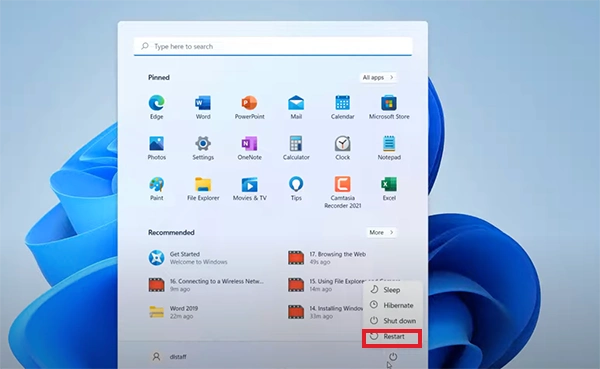600x369 pixels.
Task: Open 16. Connecting to a Wireless Network
Action: pos(206,285)
